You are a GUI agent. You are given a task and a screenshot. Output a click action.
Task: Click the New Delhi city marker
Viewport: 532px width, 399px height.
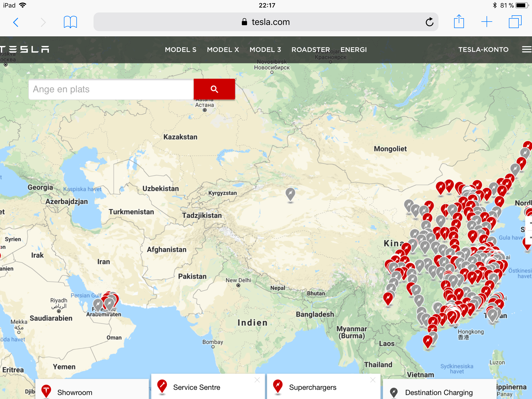coord(238,285)
